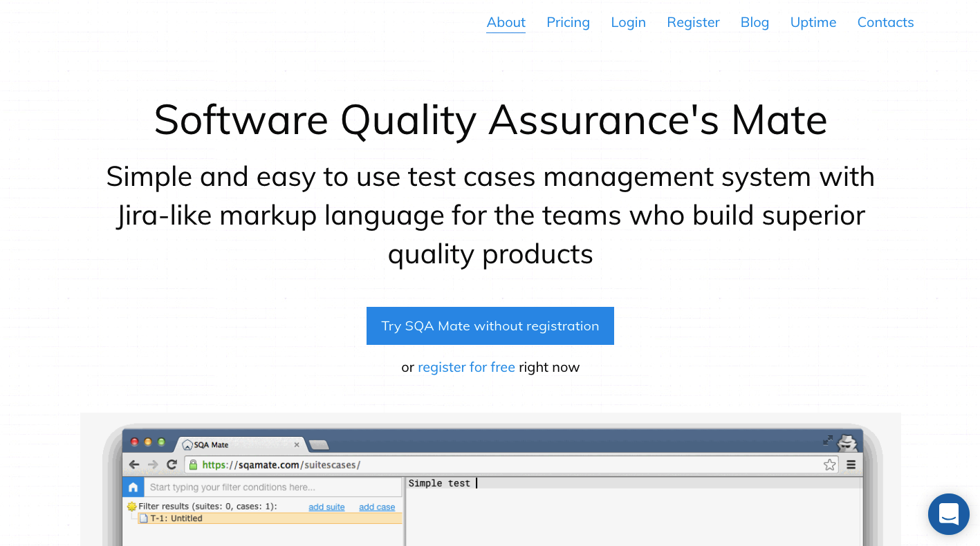Open a new tab in demo browser
The width and height of the screenshot is (980, 546).
tap(319, 444)
